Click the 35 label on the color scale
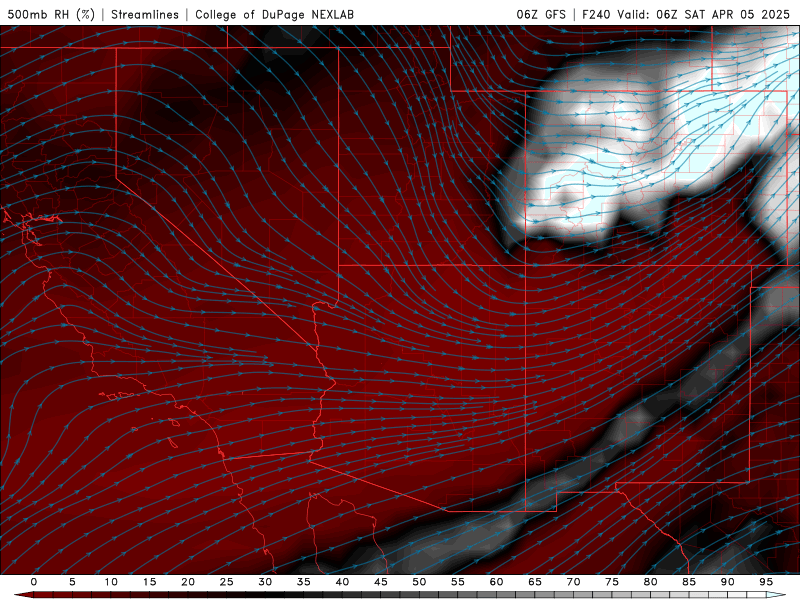800x600 pixels. [303, 582]
